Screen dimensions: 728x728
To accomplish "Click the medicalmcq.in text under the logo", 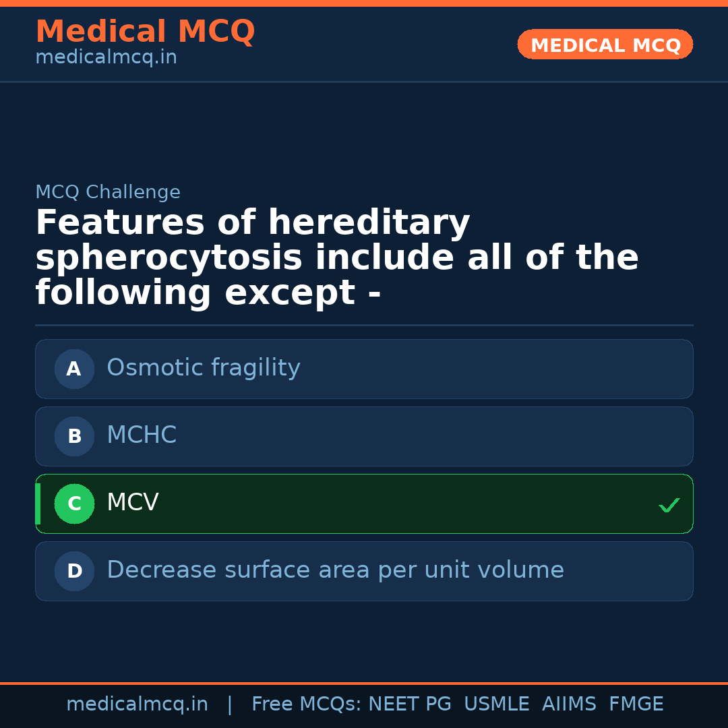I will pos(106,57).
